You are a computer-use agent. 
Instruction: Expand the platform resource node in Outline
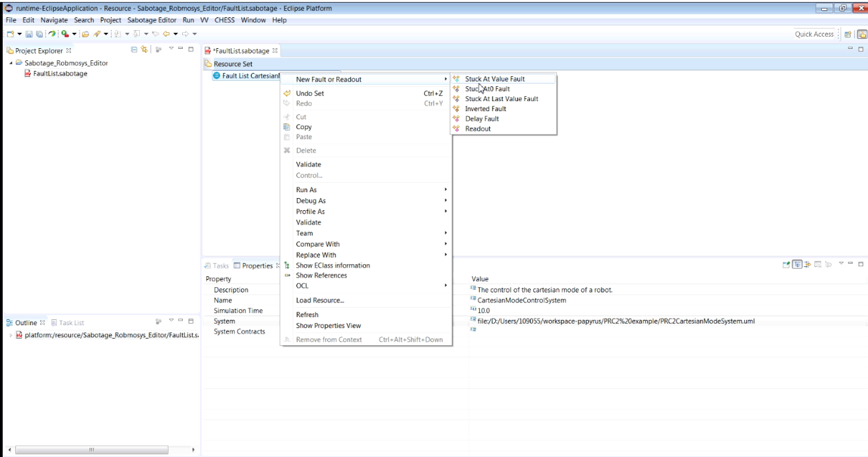pos(10,335)
